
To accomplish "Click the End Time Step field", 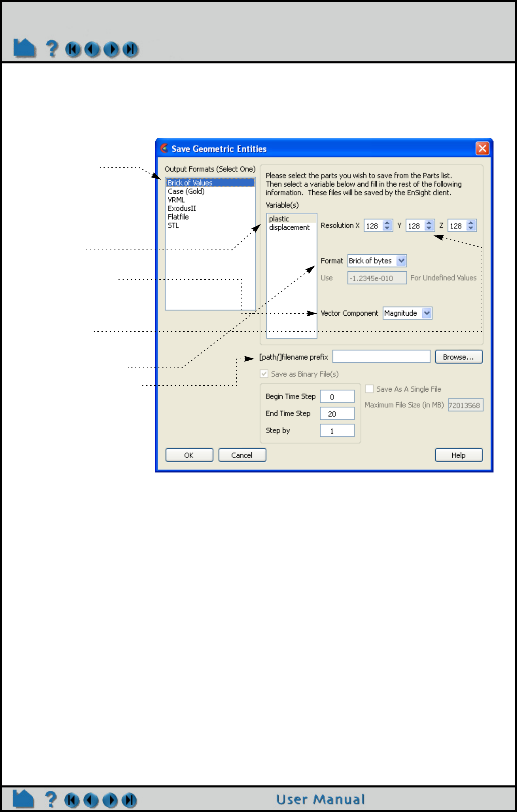I will [337, 413].
